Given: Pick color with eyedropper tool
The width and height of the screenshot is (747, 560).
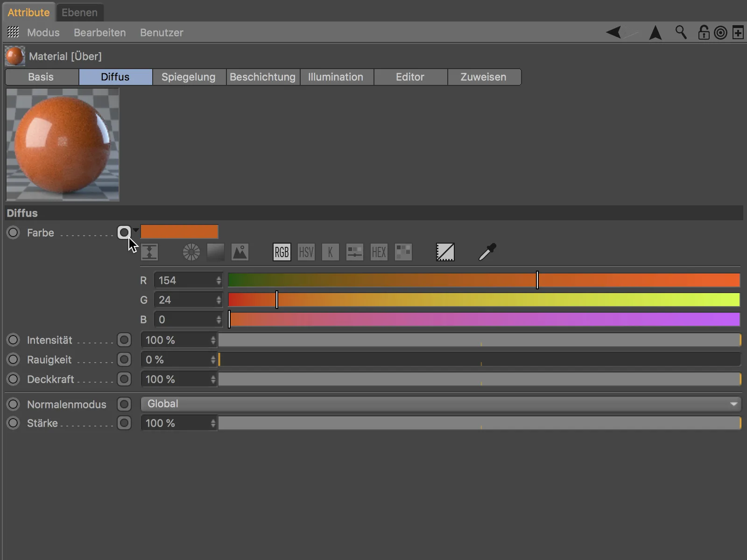Looking at the screenshot, I should tap(487, 252).
